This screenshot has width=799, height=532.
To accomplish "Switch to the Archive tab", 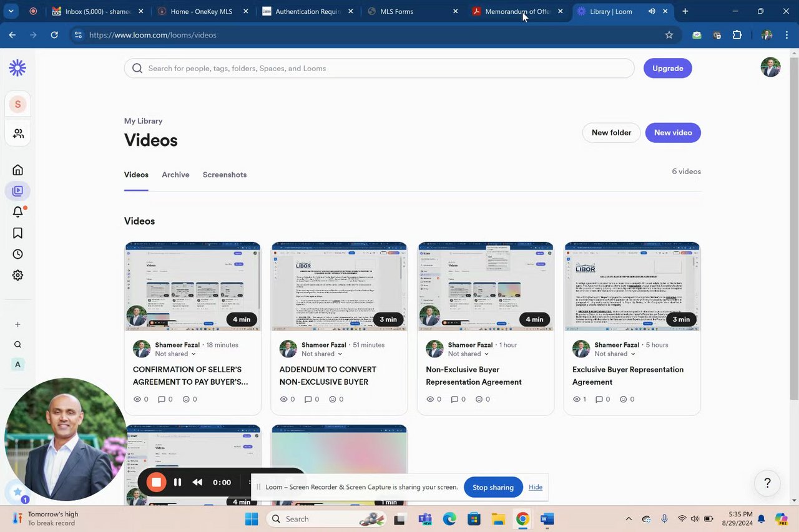I will point(175,175).
